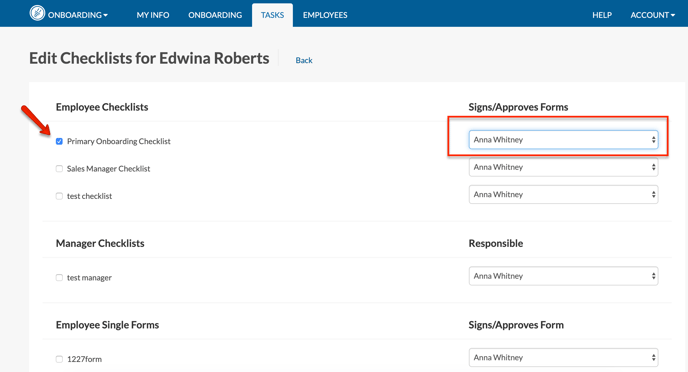Image resolution: width=688 pixels, height=372 pixels.
Task: Click the Onboarding logo icon
Action: 37,13
